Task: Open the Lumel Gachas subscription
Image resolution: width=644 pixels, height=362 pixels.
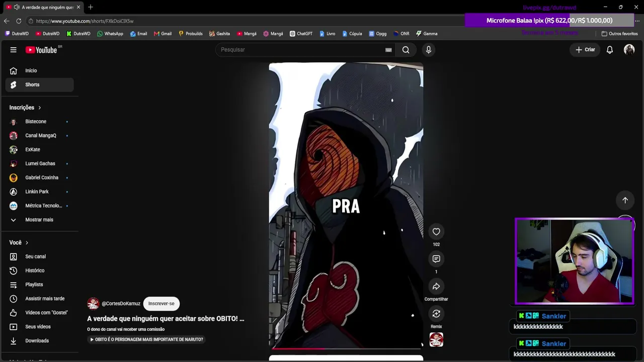Action: click(x=39, y=164)
